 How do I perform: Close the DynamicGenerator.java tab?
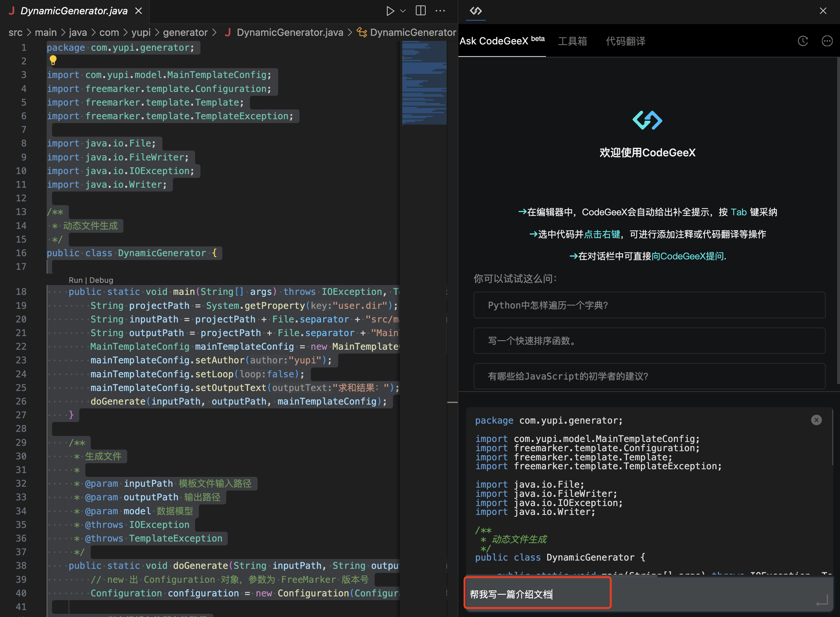pos(139,11)
